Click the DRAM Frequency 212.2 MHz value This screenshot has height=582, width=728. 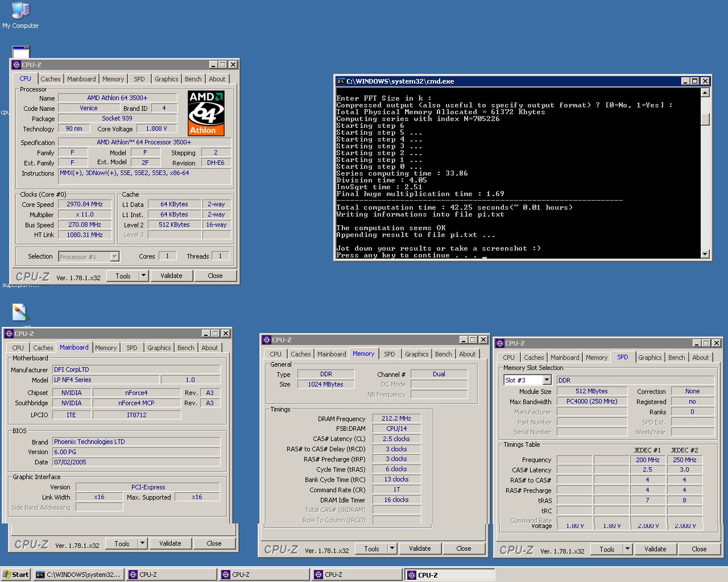[x=396, y=418]
